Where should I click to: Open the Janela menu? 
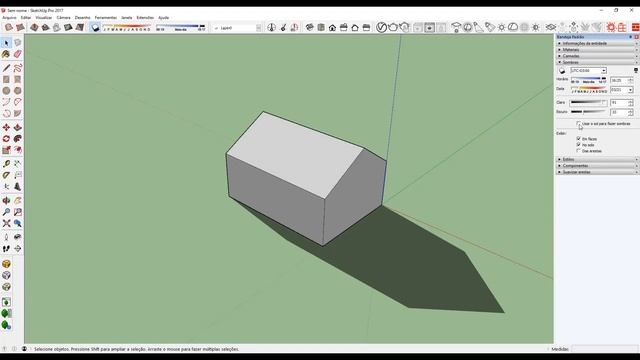[127, 18]
